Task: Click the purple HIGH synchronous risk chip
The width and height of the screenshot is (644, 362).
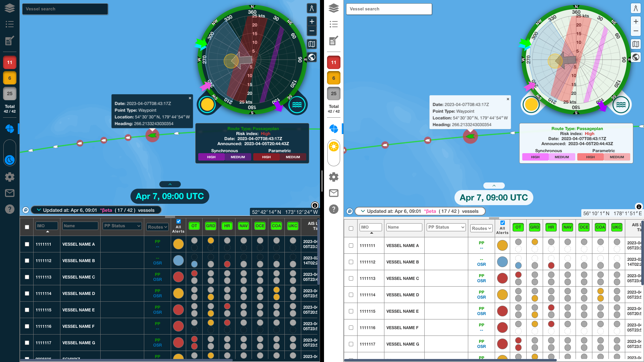Action: click(211, 157)
